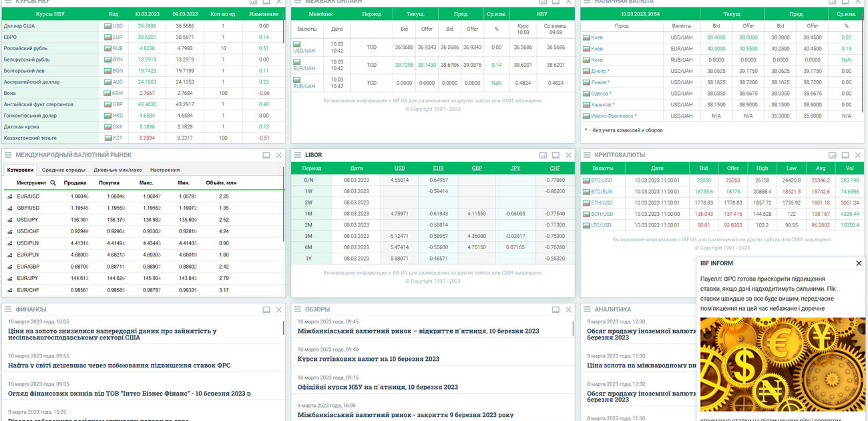
Task: Open the LIBOR panel chart icon
Action: coord(543,155)
